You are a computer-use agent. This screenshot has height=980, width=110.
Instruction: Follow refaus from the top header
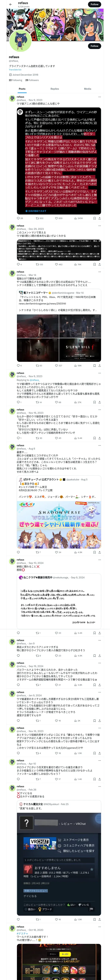pyautogui.click(x=95, y=4)
